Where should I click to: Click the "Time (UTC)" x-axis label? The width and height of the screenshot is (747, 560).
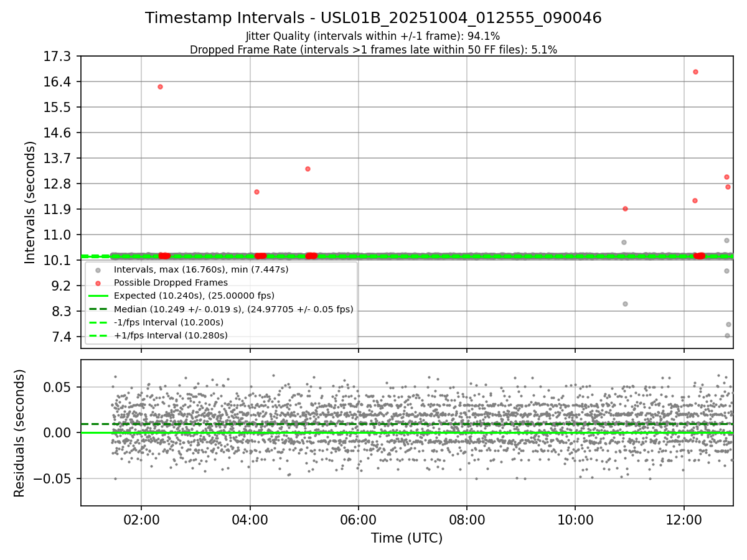[407, 538]
